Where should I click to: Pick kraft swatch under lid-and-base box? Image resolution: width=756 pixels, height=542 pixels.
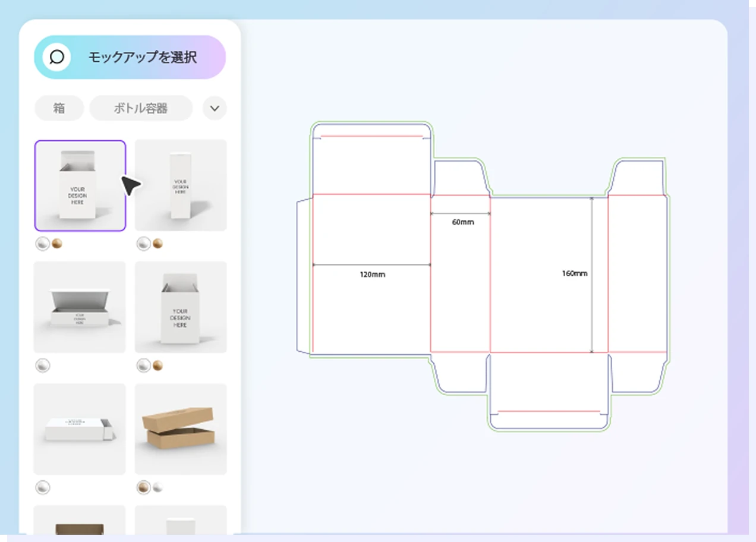pos(144,488)
